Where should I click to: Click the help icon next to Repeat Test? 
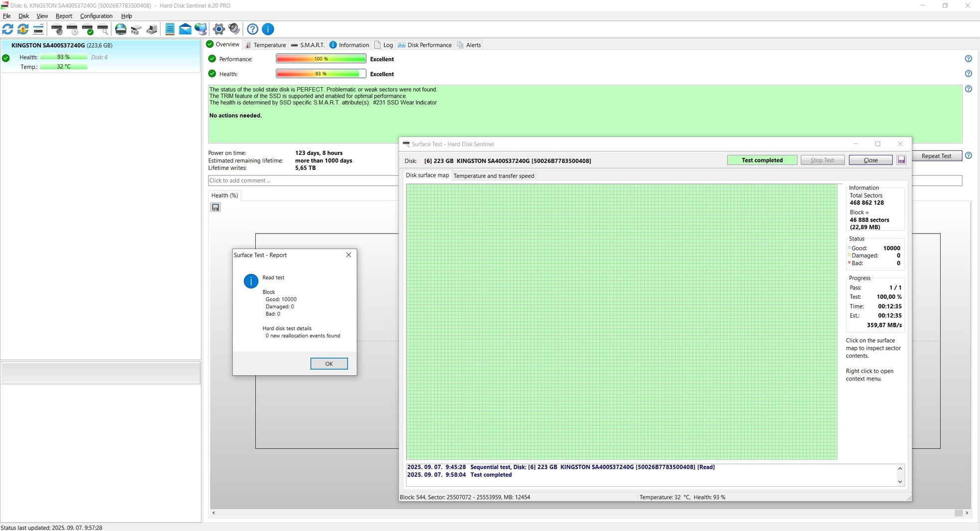[x=968, y=155]
